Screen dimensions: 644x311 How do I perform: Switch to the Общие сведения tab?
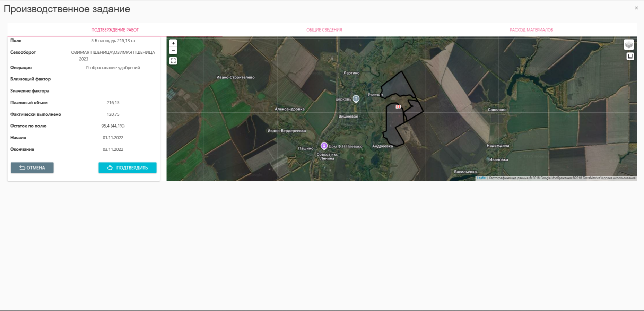pyautogui.click(x=324, y=30)
